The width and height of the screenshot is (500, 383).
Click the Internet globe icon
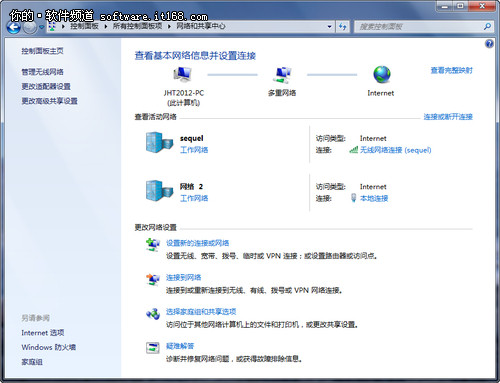(x=382, y=74)
